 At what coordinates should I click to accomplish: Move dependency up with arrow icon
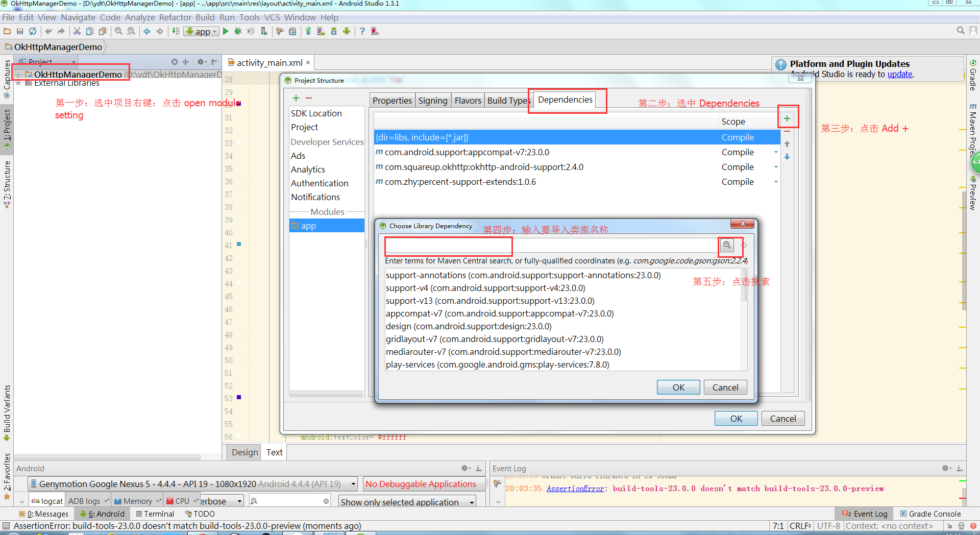[x=787, y=144]
